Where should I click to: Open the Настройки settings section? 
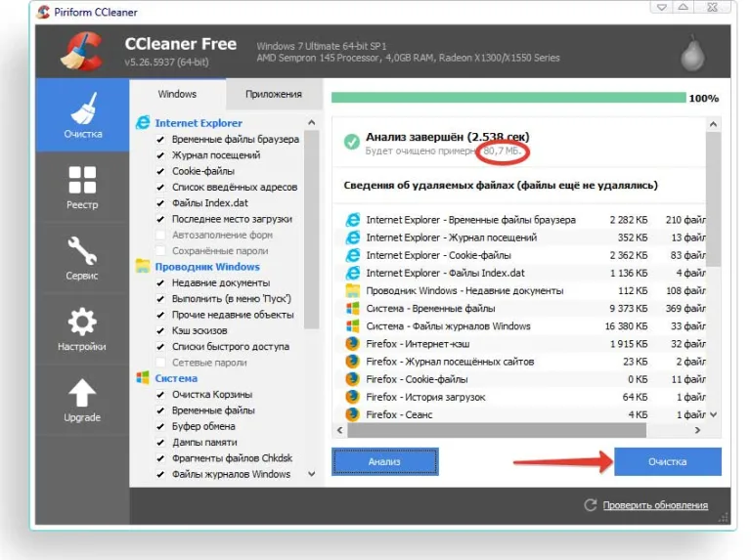tap(82, 328)
